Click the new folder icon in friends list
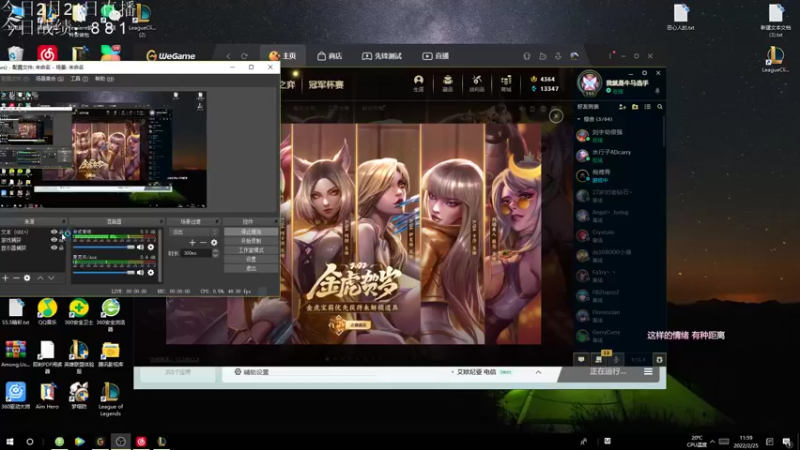Screen dimensions: 800x450 click(635, 107)
